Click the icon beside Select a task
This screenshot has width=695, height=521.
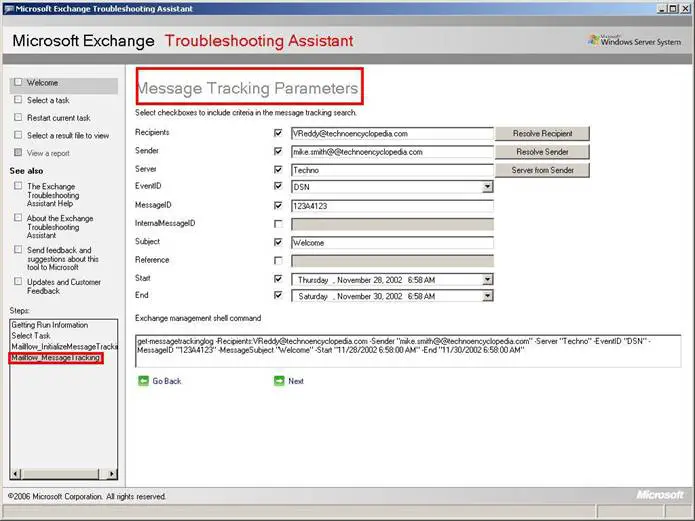click(18, 100)
